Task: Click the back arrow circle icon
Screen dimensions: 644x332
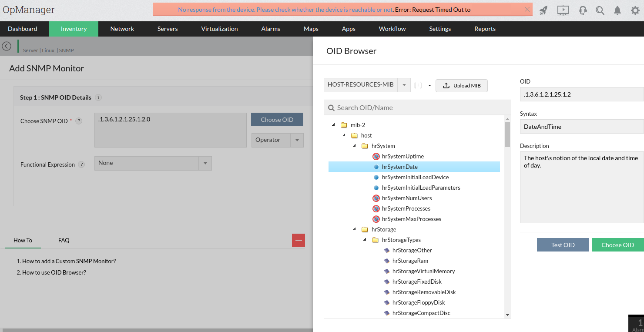Action: [7, 46]
